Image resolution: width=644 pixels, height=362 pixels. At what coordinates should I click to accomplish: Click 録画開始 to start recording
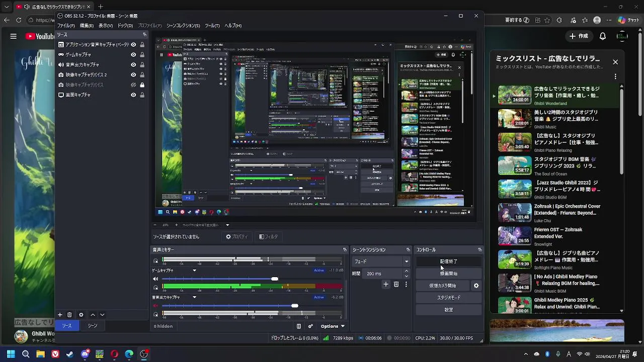(448, 274)
